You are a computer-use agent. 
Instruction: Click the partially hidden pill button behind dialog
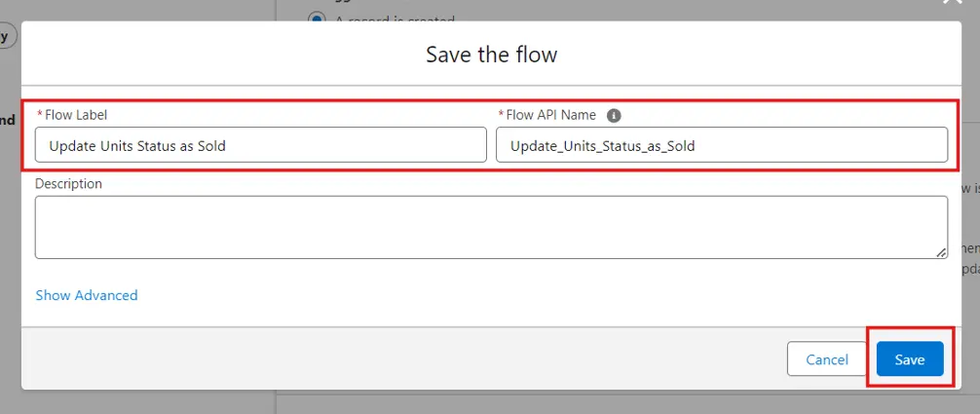click(x=7, y=37)
